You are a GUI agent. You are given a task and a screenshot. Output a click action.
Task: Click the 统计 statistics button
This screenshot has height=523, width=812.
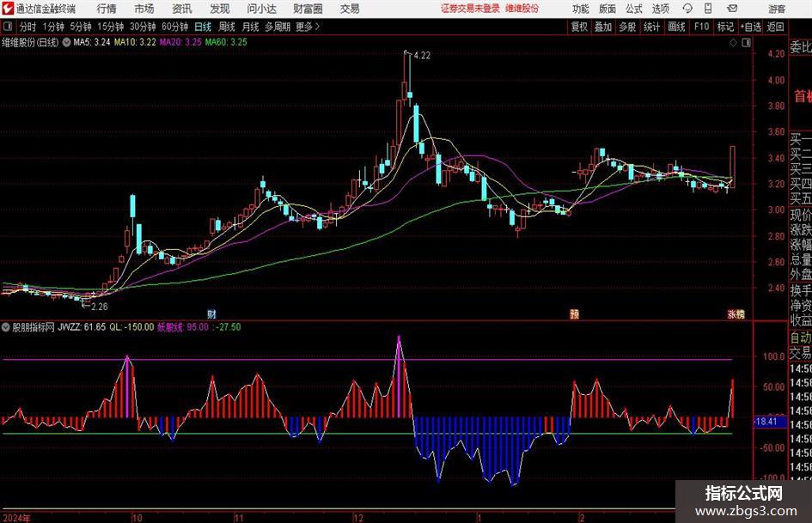651,27
